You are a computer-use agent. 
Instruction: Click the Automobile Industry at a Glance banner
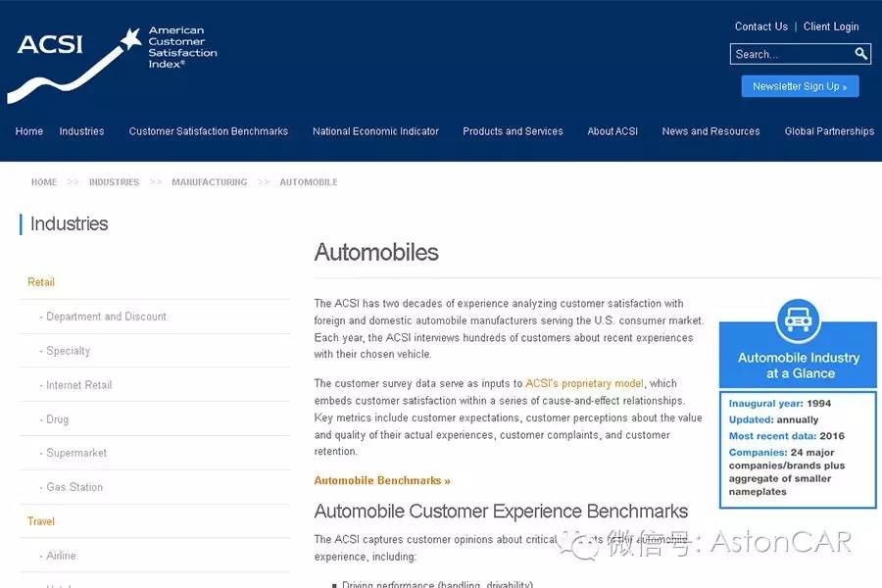[x=798, y=355]
